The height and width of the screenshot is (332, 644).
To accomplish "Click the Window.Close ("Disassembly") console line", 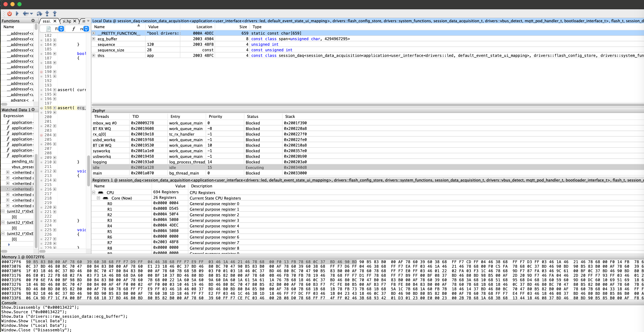I will coord(36,330).
